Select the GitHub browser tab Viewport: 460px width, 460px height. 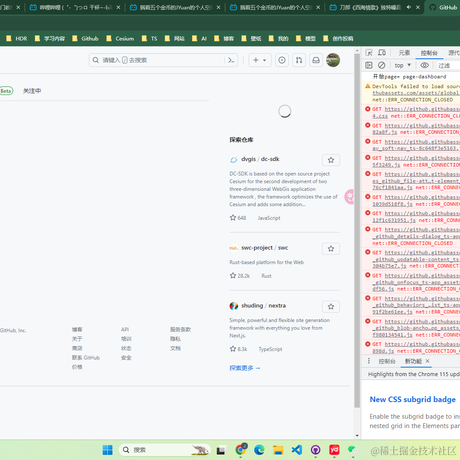pyautogui.click(x=443, y=7)
